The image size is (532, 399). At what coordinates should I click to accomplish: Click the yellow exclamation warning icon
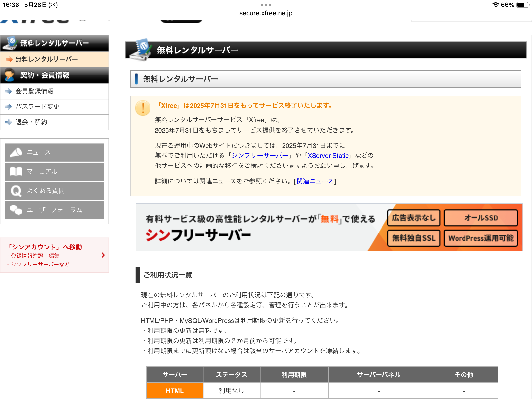click(x=143, y=108)
